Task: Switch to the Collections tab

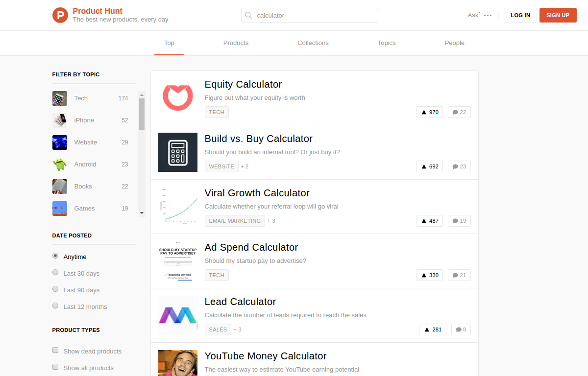Action: click(313, 43)
